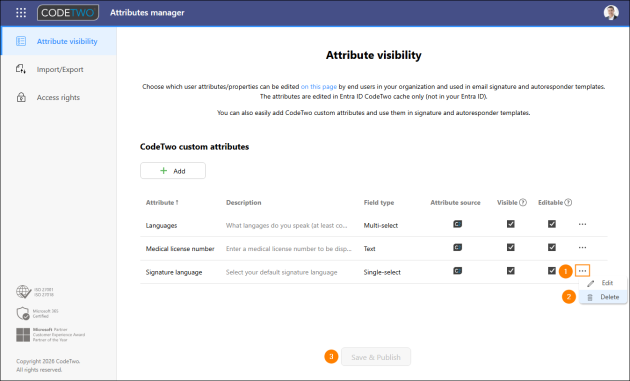The height and width of the screenshot is (381, 630).
Task: Click the Import/Export sidebar icon
Action: [x=21, y=69]
